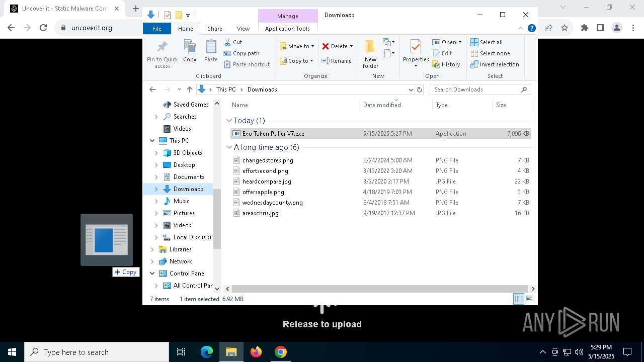Click Edit in Open group
The height and width of the screenshot is (362, 644).
click(x=442, y=53)
